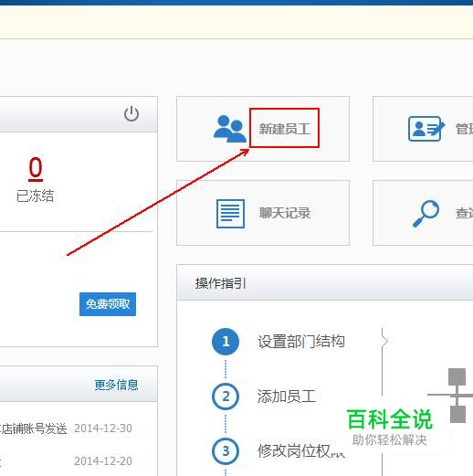The height and width of the screenshot is (476, 473).
Task: Select step 1 circle icon
Action: [x=226, y=342]
